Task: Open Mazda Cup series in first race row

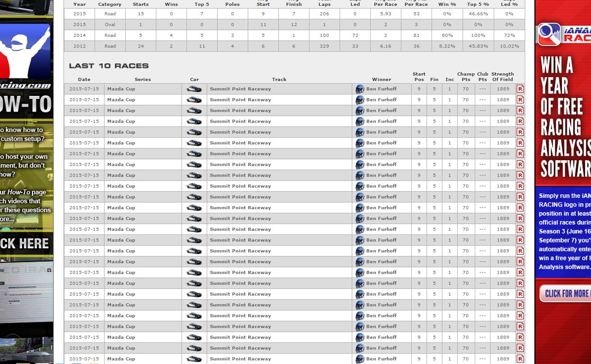Action: pyautogui.click(x=121, y=89)
